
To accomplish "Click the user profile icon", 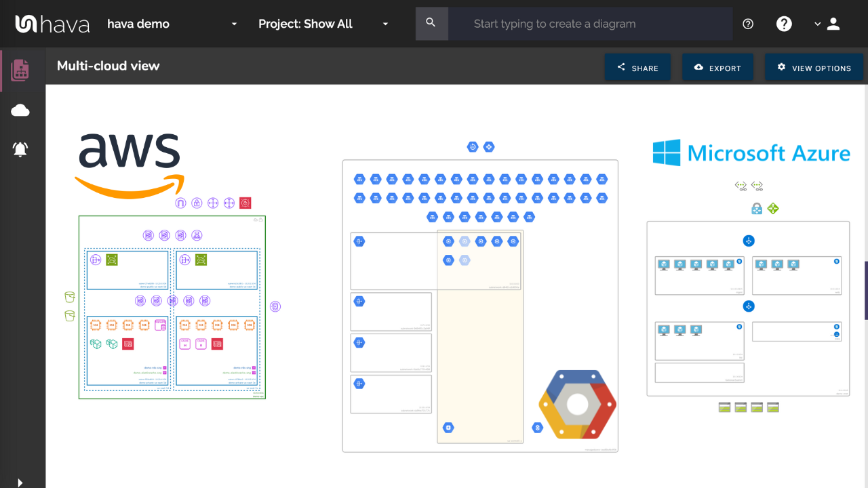I will pos(834,24).
